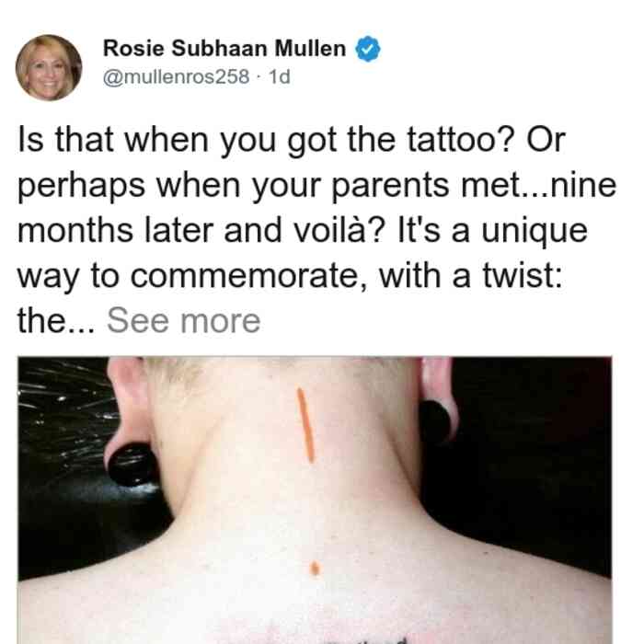Image resolution: width=644 pixels, height=644 pixels.
Task: Open the display name Rosie Subhaan Mullen
Action: pos(224,49)
